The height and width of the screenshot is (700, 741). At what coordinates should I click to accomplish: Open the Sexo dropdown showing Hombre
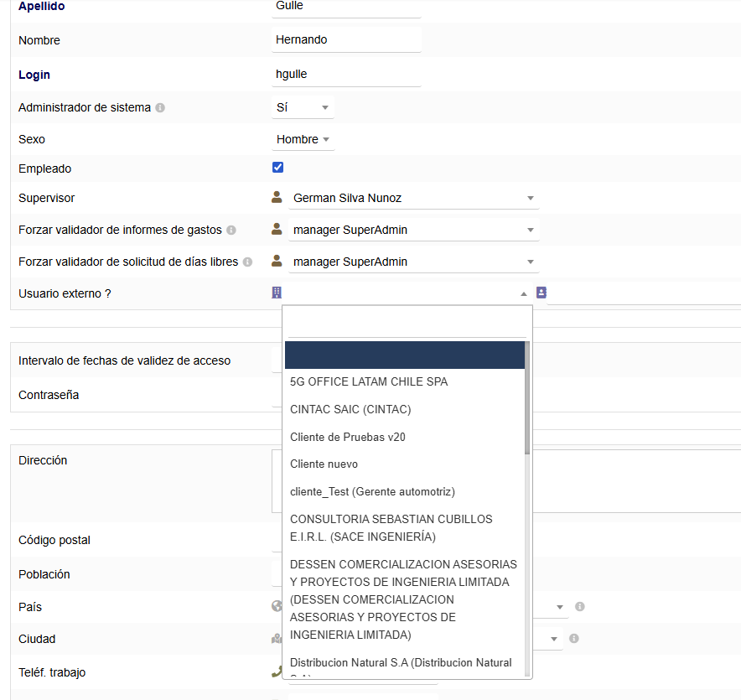pos(303,139)
